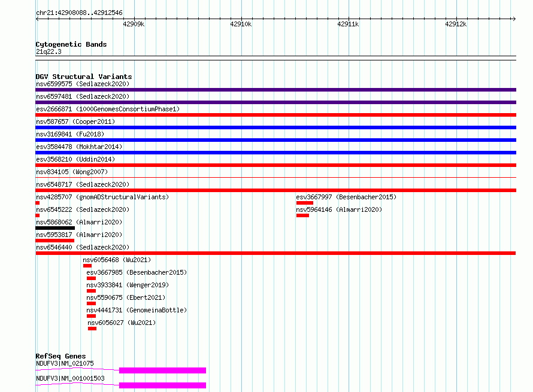
Task: Open nsv6545222 (Sedlazeck2020) label
Action: (x=83, y=209)
